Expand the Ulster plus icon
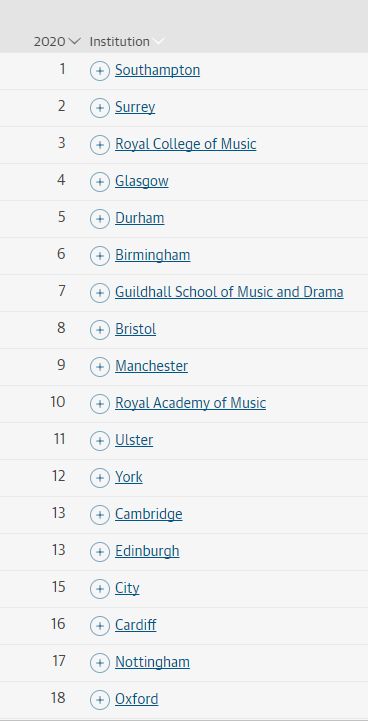Image resolution: width=368 pixels, height=722 pixels. pos(99,441)
